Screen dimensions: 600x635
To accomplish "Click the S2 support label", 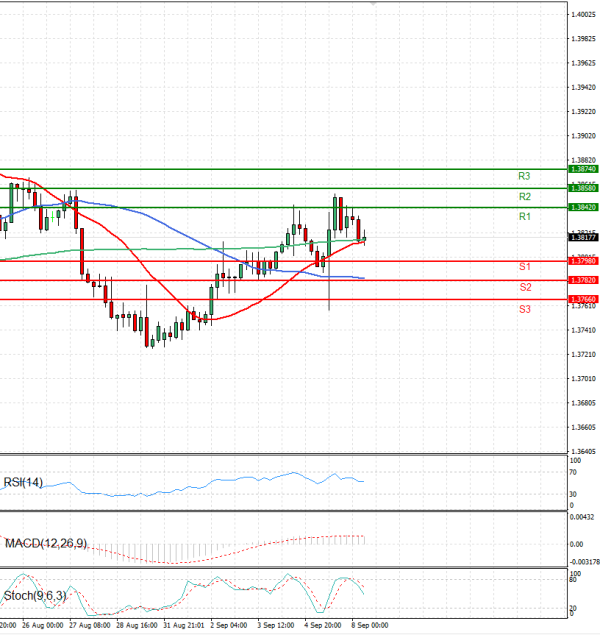I will coord(526,288).
